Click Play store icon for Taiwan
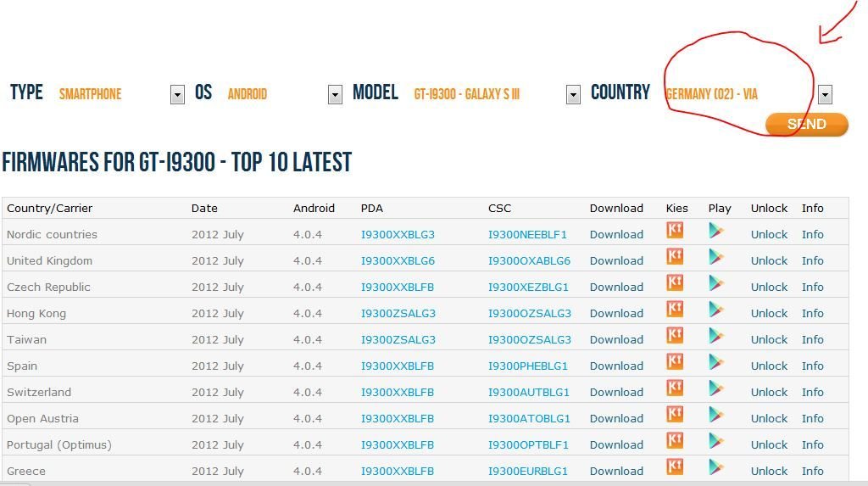This screenshot has width=868, height=486. tap(715, 335)
